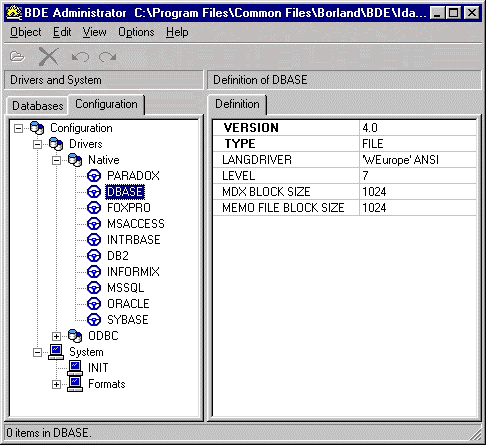This screenshot has height=445, width=486.
Task: Collapse the Drivers tree node
Action: (38, 144)
